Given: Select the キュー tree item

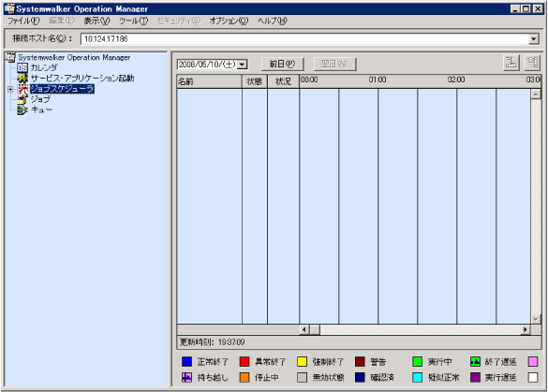Looking at the screenshot, I should (41, 110).
